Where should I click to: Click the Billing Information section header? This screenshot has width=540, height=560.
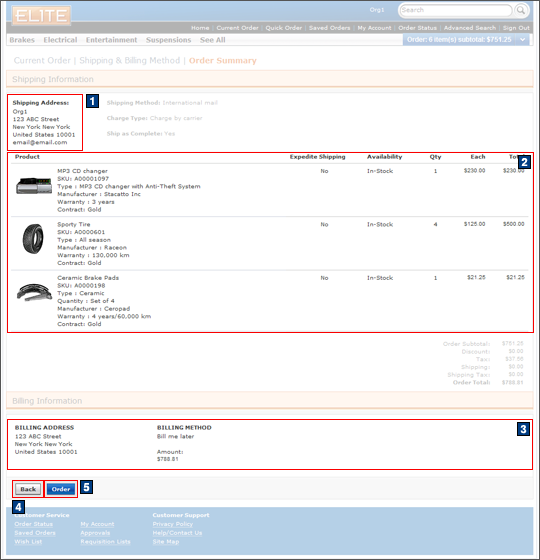click(270, 400)
